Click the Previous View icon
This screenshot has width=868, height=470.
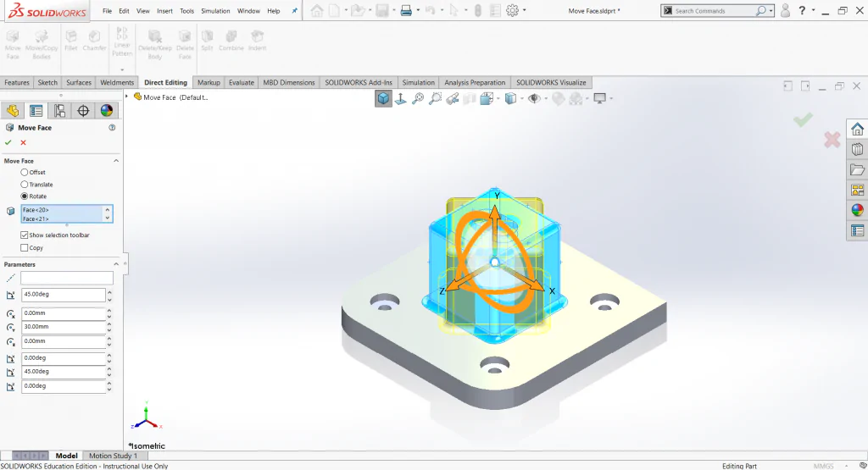(453, 98)
